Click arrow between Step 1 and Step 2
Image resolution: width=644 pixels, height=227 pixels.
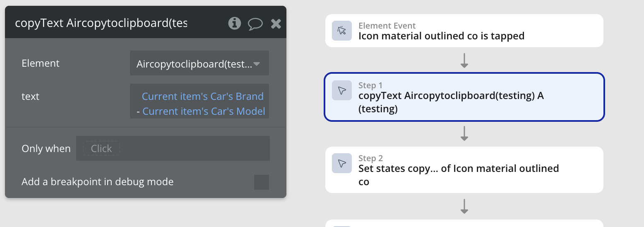[464, 133]
